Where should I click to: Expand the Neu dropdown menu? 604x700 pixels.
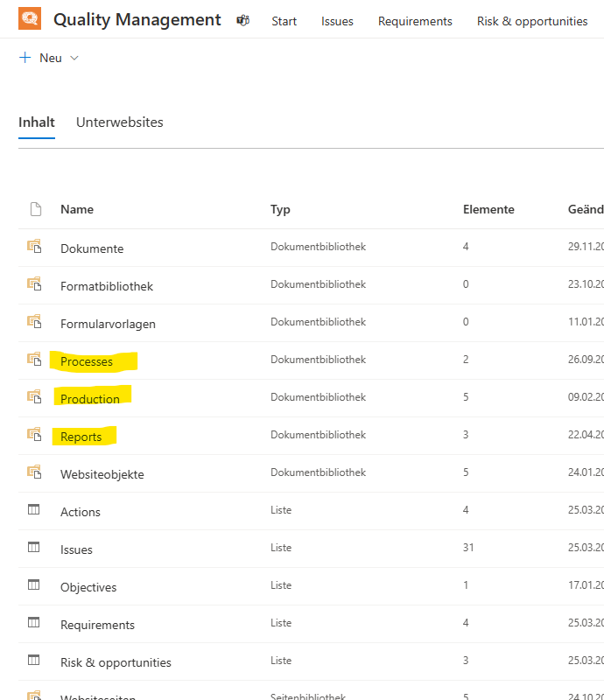(74, 57)
